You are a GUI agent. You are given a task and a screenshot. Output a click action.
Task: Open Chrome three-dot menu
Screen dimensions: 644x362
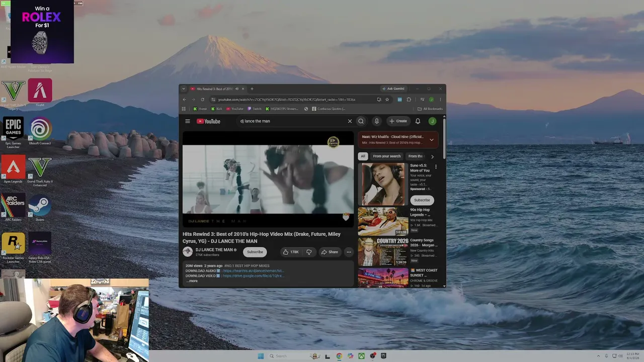coord(440,100)
